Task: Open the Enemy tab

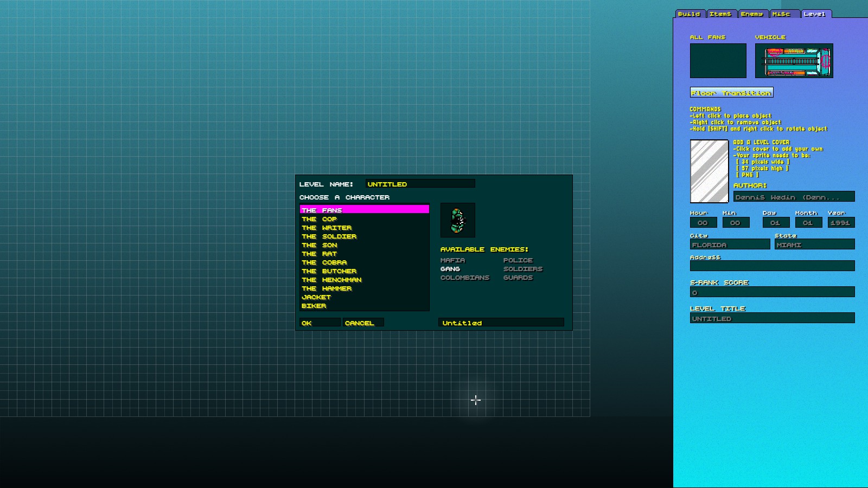Action: [752, 14]
